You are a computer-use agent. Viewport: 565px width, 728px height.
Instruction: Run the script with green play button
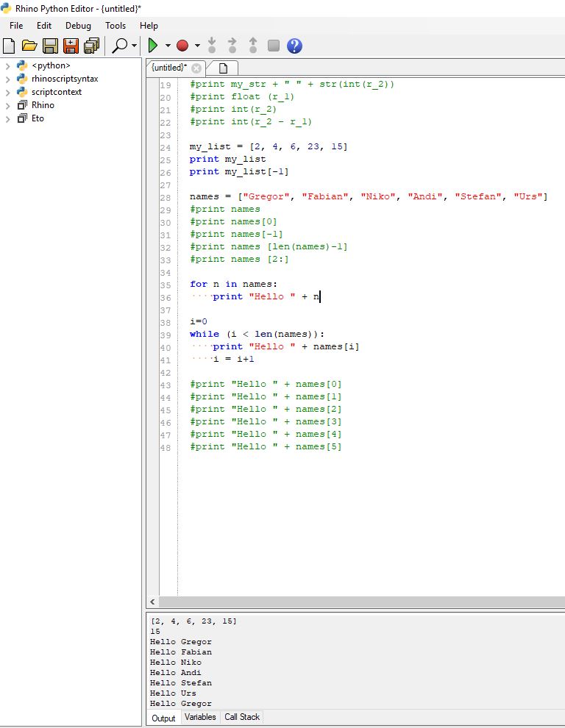[154, 46]
